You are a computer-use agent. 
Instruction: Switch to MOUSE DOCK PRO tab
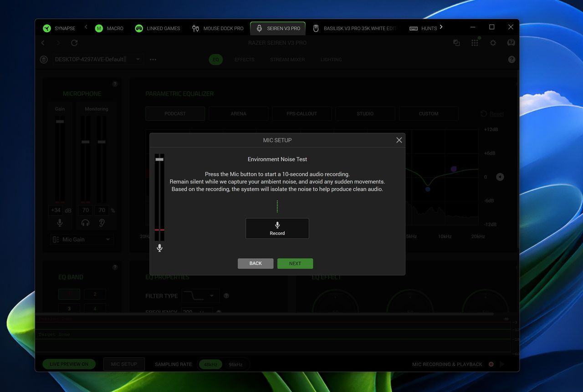[x=218, y=28]
